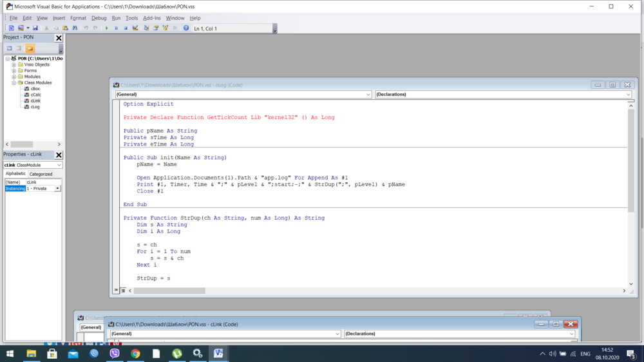The width and height of the screenshot is (644, 362).
Task: Toggle Design Mode icon in toolbar
Action: coord(135,28)
